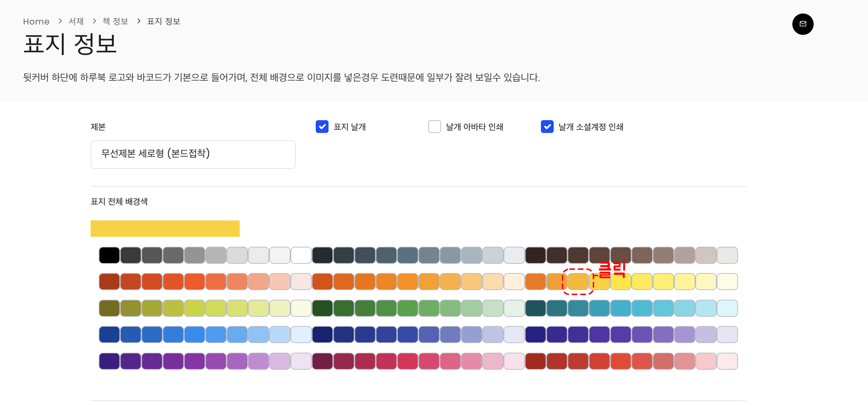Choose the dashed-outlined golden yellow swatch
This screenshot has width=868, height=406.
[x=578, y=282]
